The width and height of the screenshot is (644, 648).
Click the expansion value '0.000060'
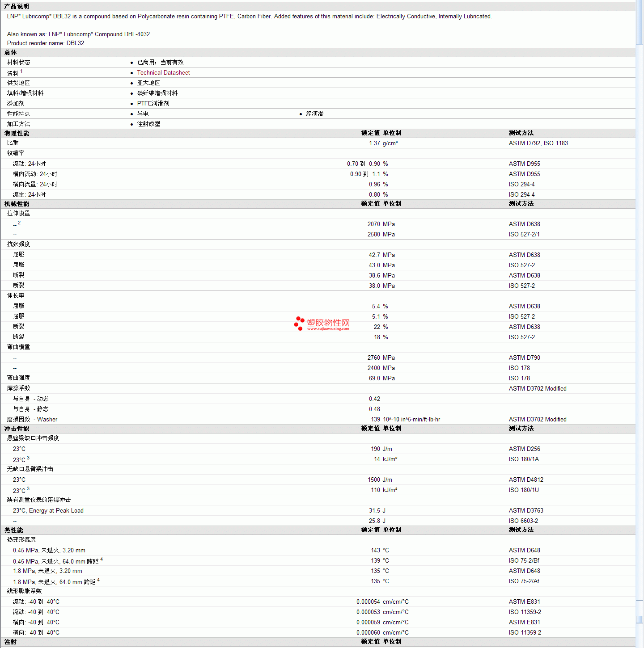368,632
